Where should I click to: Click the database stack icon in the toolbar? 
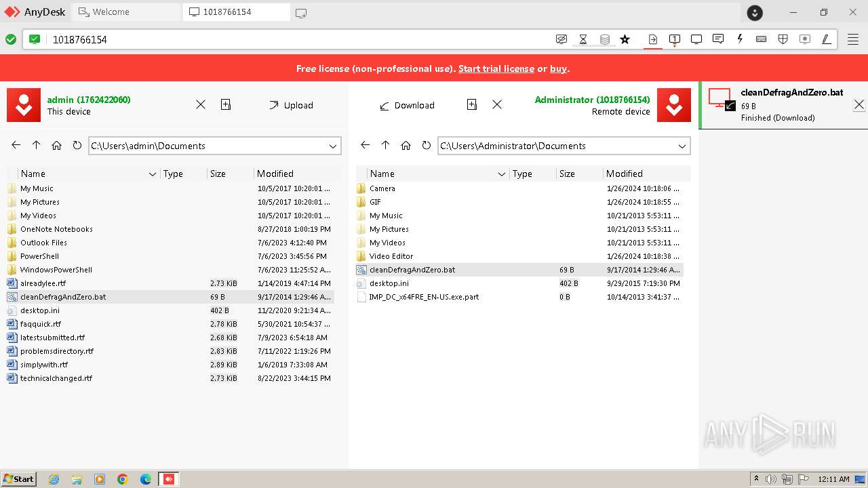(x=605, y=39)
